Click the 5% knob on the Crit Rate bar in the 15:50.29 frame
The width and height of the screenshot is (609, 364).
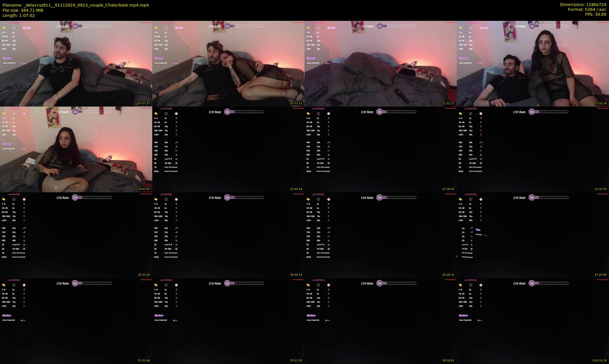(532, 26)
